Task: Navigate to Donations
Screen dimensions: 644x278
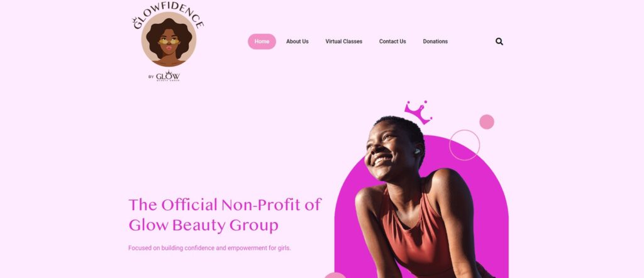Action: pos(435,42)
